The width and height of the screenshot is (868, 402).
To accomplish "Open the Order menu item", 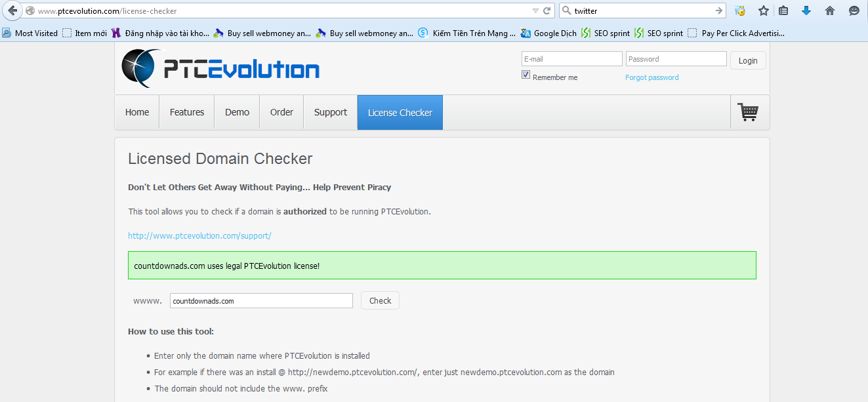I will coord(281,112).
